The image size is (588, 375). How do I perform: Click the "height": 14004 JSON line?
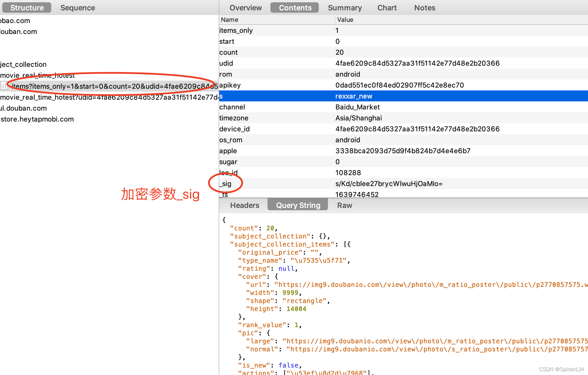tap(276, 309)
